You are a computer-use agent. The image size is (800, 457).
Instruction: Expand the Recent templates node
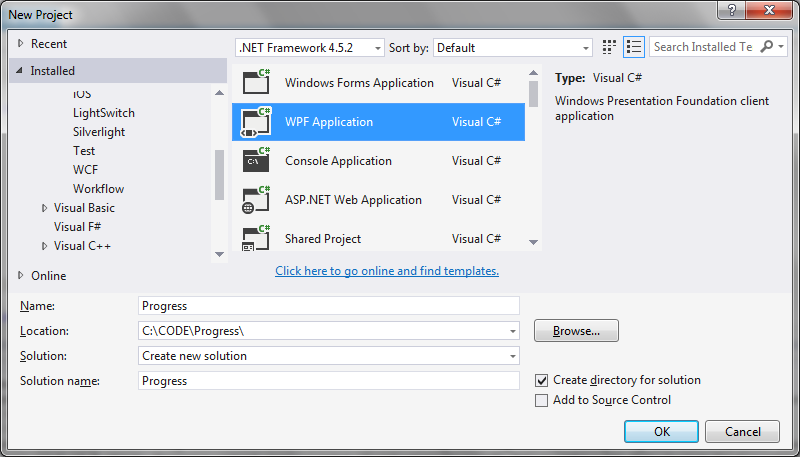click(20, 44)
